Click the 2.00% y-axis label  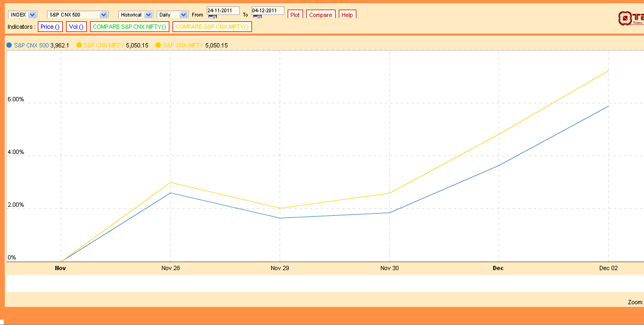(16, 205)
